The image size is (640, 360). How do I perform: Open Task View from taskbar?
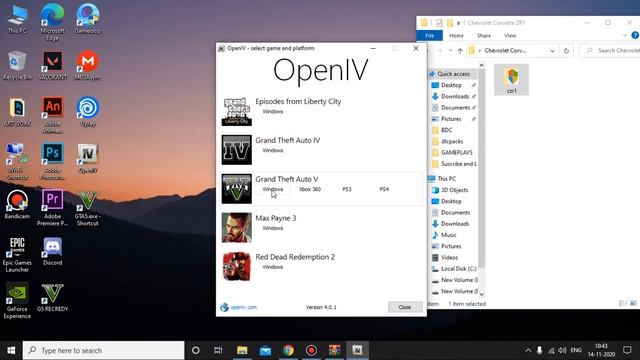[218, 350]
